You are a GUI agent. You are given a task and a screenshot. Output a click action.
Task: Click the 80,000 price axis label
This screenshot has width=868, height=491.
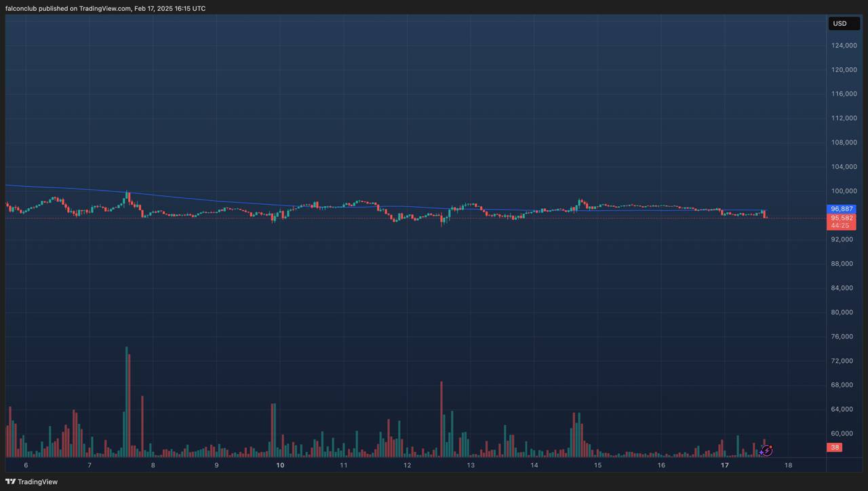point(842,313)
